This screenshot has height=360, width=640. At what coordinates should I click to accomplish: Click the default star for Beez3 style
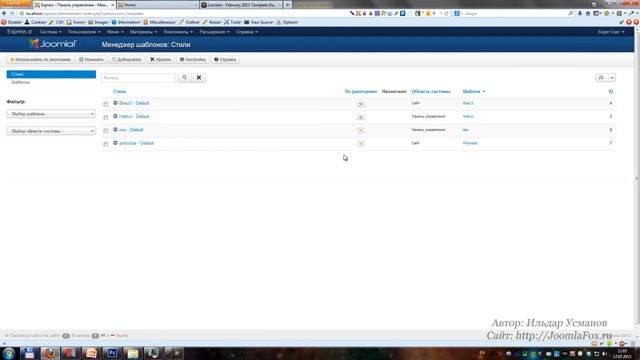click(x=360, y=104)
